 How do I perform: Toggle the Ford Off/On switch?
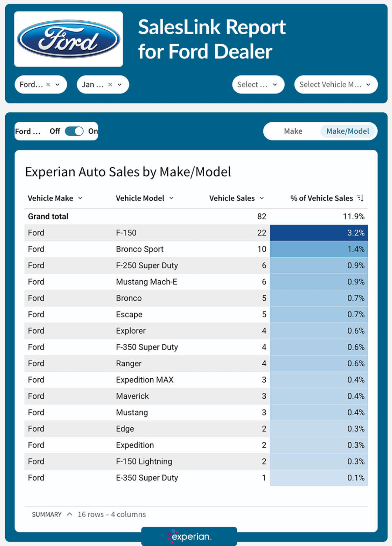point(74,131)
